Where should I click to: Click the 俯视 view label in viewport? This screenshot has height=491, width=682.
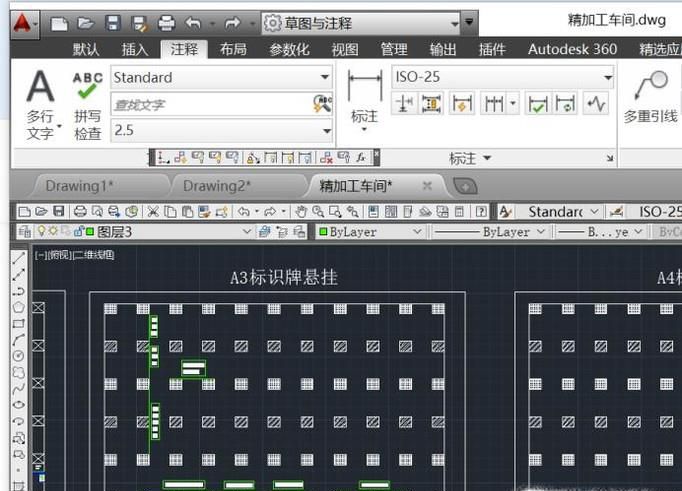tap(58, 255)
